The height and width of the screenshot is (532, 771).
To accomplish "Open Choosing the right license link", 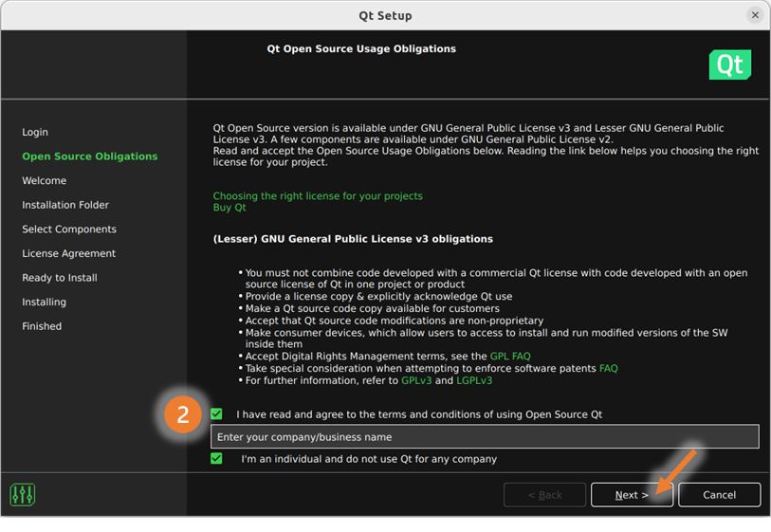I will click(x=318, y=195).
